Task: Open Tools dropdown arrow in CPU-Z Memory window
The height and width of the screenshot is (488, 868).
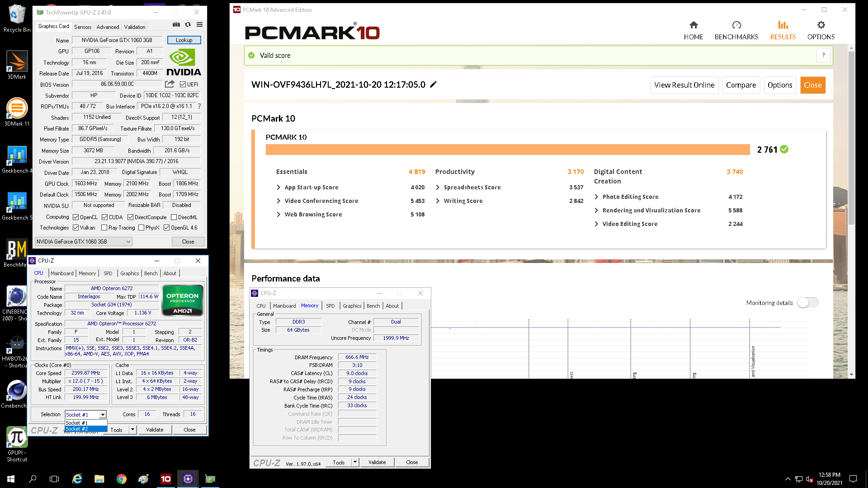Action: (x=355, y=462)
